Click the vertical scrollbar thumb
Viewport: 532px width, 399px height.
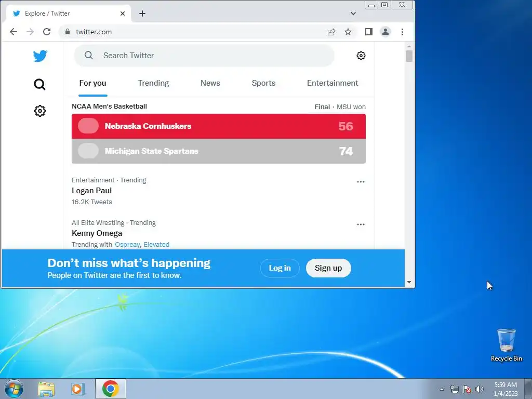click(409, 56)
